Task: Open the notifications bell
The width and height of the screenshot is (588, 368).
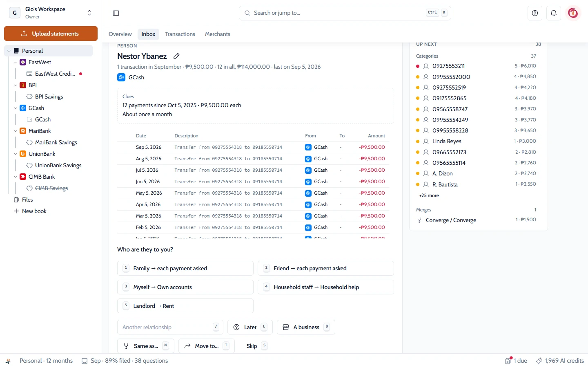Action: click(x=554, y=13)
